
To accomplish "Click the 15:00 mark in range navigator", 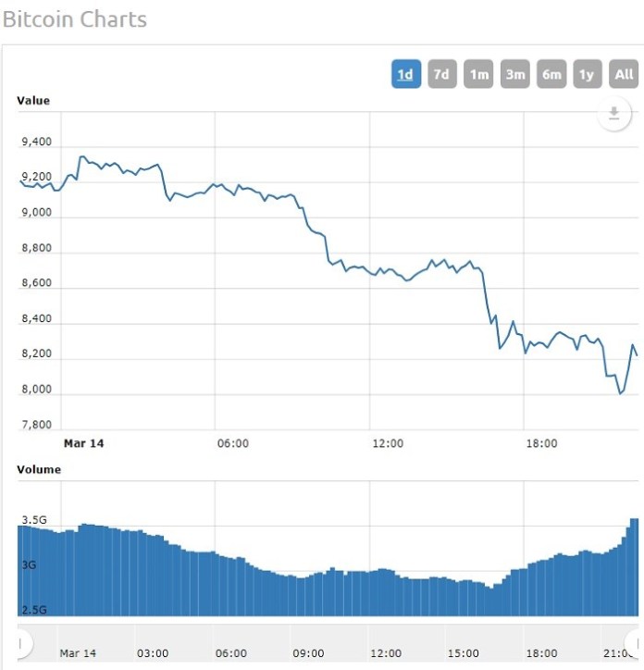I will (x=464, y=652).
